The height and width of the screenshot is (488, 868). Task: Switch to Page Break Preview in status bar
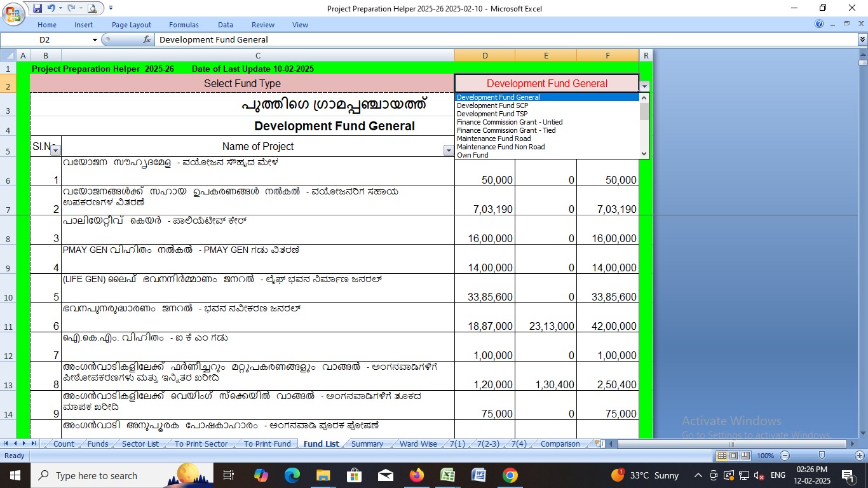point(745,456)
